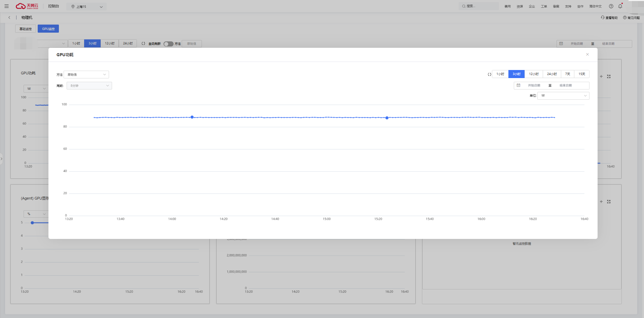Viewport: 644px width, 318px height.
Task: Switch to GPU监控 tab
Action: (x=48, y=29)
